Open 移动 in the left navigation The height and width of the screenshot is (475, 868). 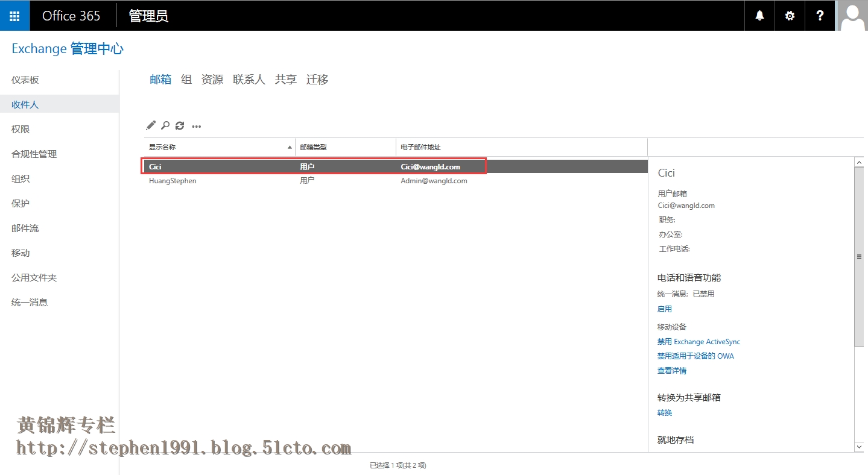(21, 253)
